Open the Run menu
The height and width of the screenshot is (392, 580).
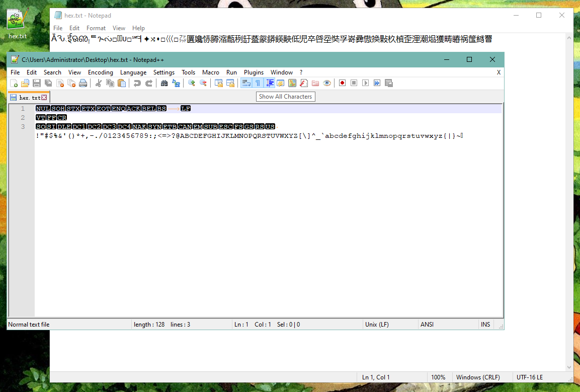tap(231, 72)
